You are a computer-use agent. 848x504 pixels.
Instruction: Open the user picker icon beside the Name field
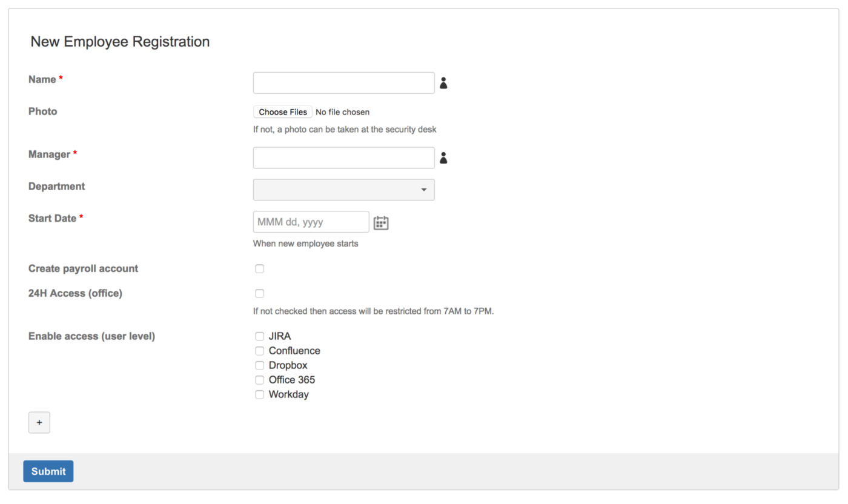click(443, 82)
